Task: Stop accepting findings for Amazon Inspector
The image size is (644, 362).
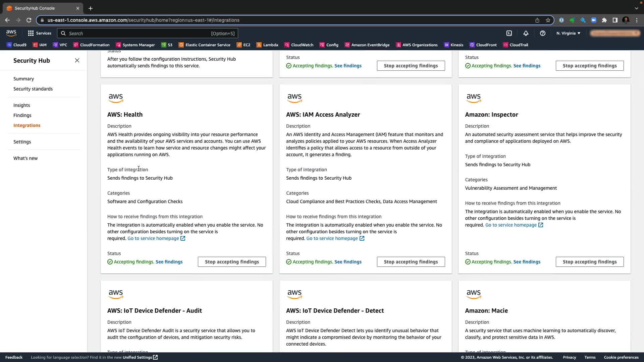Action: tap(589, 262)
